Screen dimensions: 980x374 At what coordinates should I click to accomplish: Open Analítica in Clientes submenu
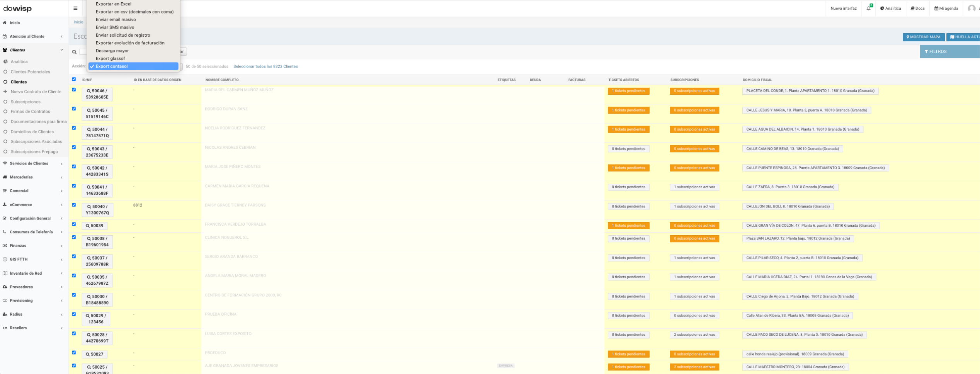tap(19, 61)
